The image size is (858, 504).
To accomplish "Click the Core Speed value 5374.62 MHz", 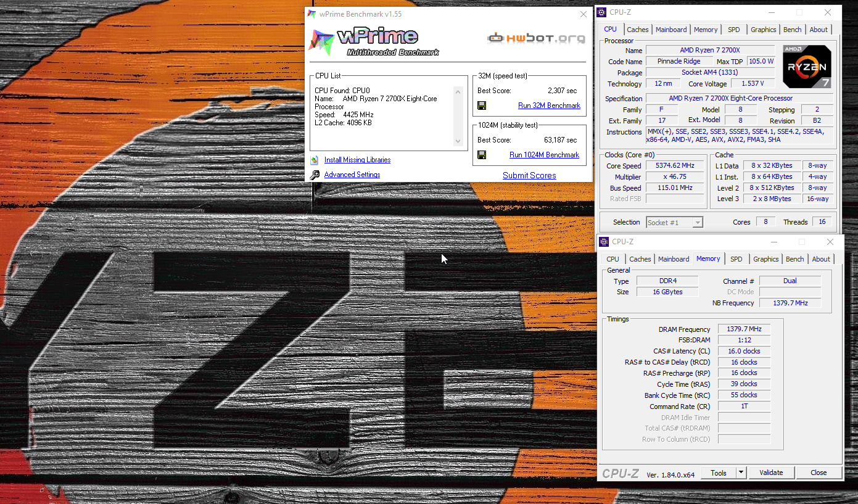I will click(x=675, y=165).
